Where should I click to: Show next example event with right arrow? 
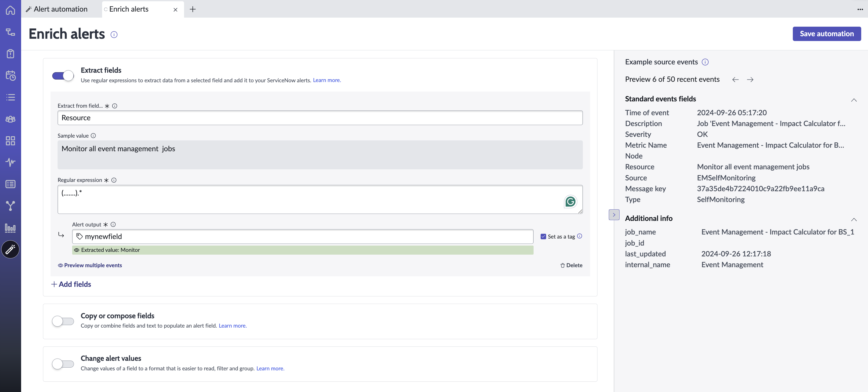click(750, 80)
